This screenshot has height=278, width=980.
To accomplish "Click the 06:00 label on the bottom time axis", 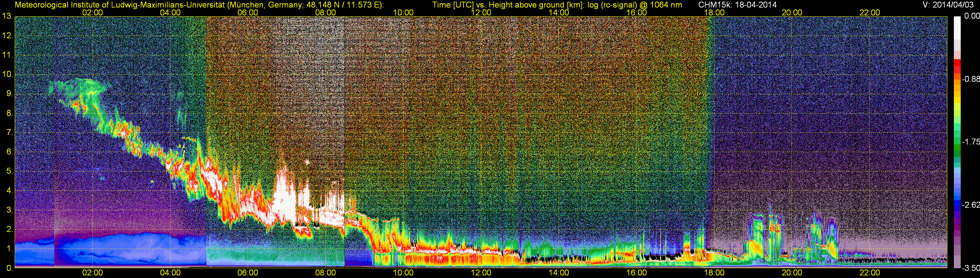I will pos(248,273).
